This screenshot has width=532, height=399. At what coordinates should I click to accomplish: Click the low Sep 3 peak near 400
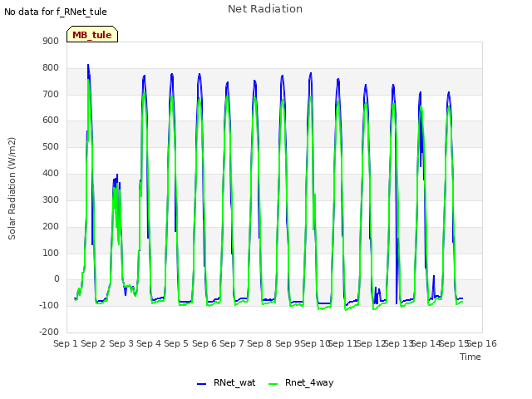click(117, 175)
